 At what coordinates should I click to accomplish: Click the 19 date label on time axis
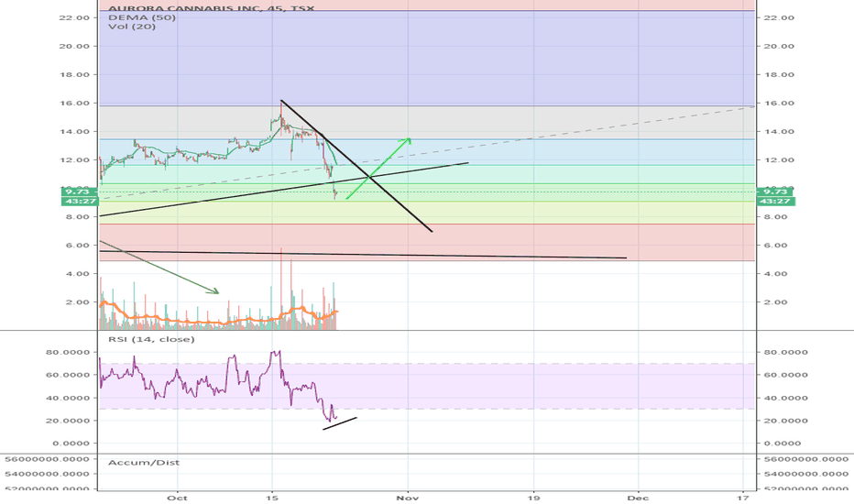coord(533,498)
